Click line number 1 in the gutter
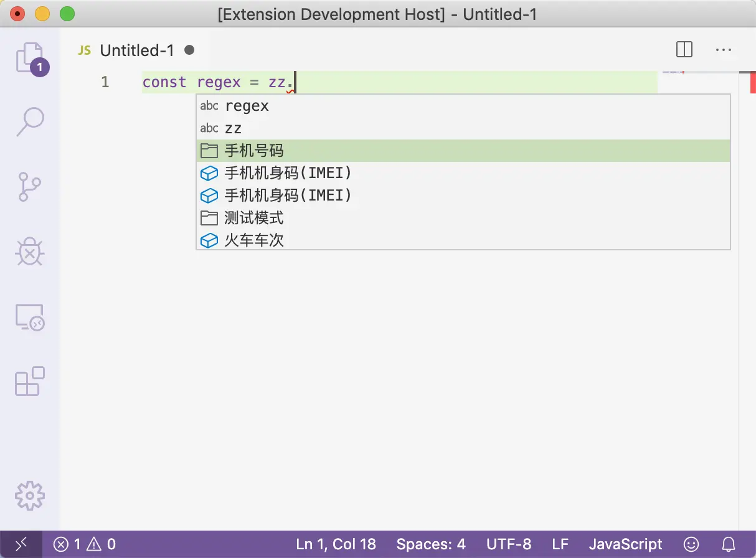 pos(105,82)
